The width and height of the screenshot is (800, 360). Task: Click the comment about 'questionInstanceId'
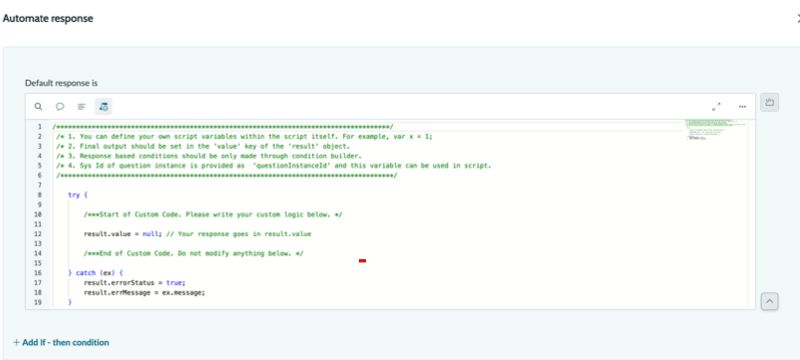[273, 166]
